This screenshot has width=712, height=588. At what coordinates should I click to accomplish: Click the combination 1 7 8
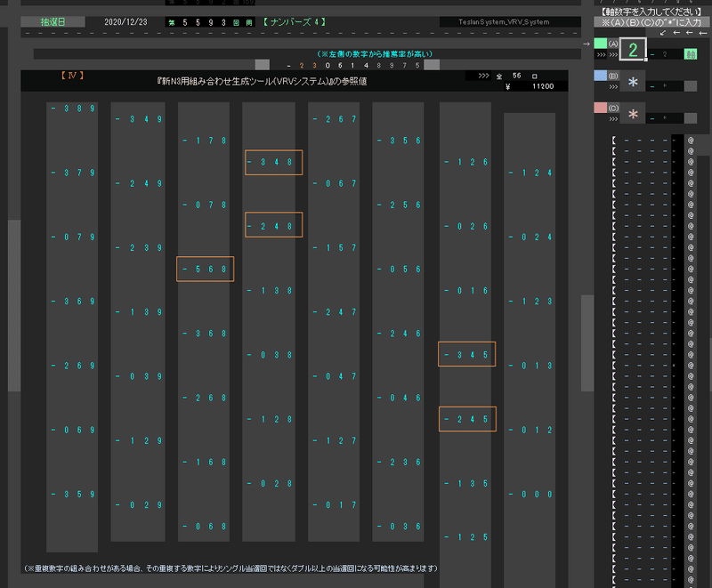click(205, 141)
